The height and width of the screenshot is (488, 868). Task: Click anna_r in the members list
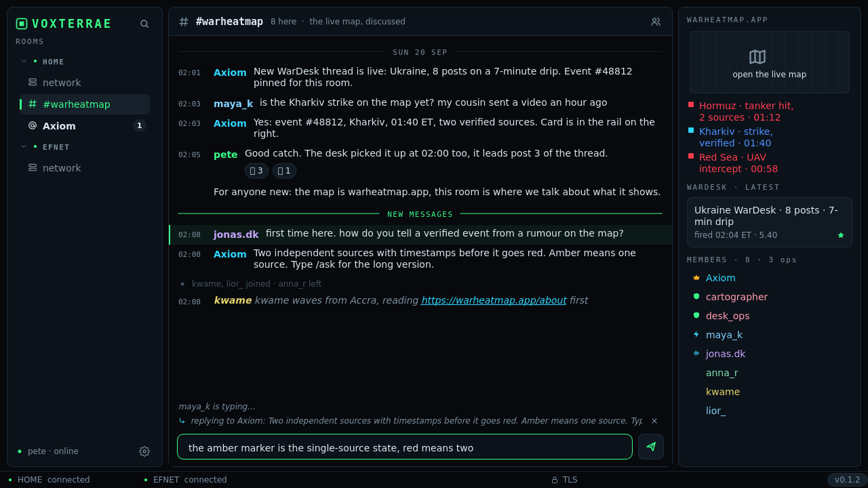[722, 373]
